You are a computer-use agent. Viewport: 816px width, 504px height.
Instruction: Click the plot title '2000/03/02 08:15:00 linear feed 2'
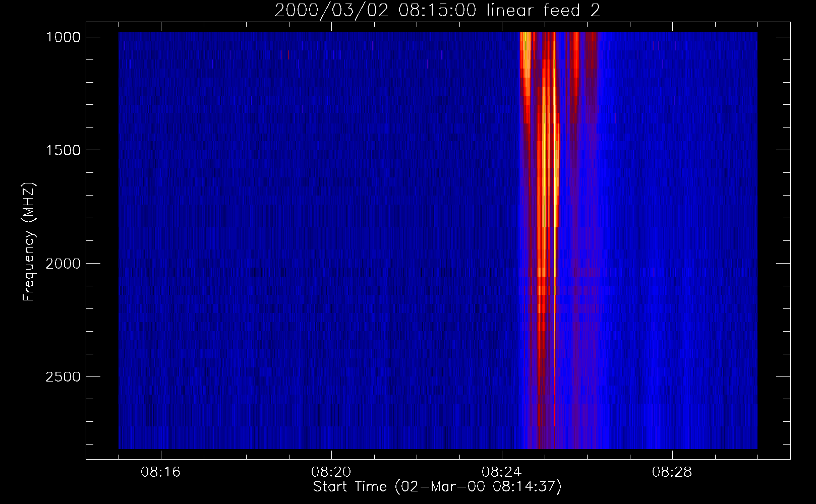437,10
